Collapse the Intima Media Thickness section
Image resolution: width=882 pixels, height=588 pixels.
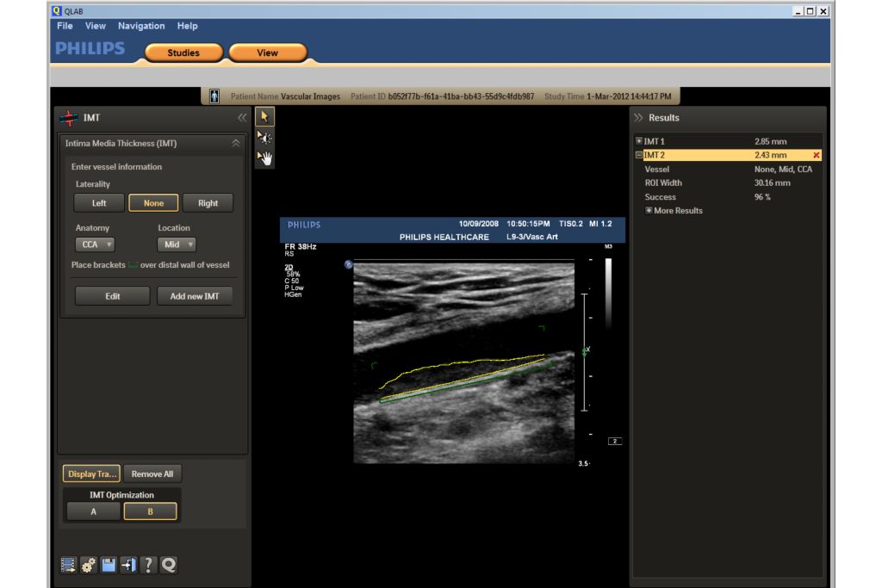236,144
